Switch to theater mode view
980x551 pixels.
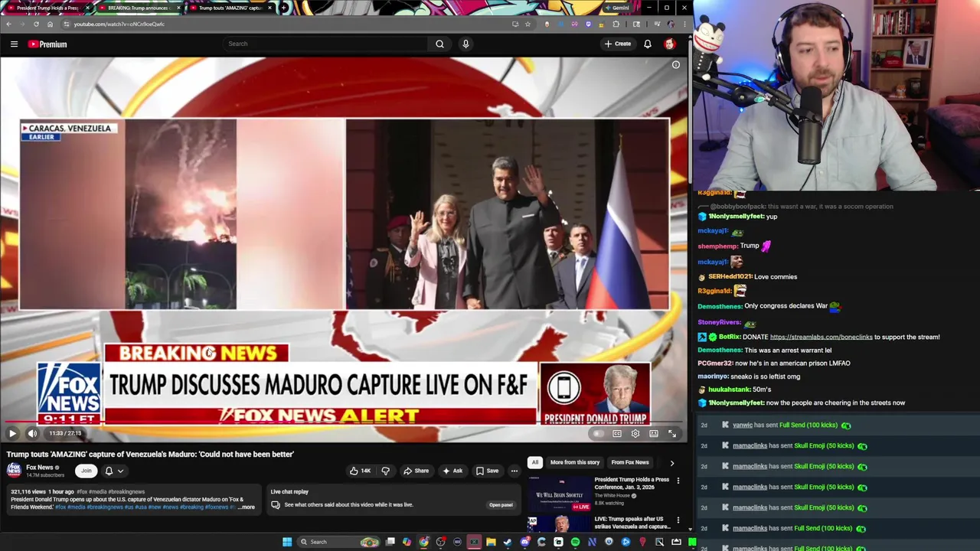tap(654, 434)
